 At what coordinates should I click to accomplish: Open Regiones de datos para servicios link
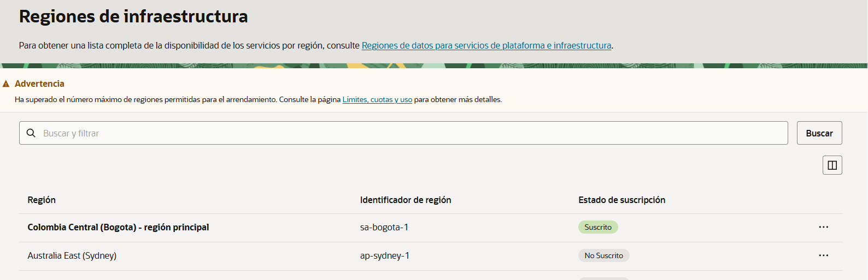click(486, 45)
